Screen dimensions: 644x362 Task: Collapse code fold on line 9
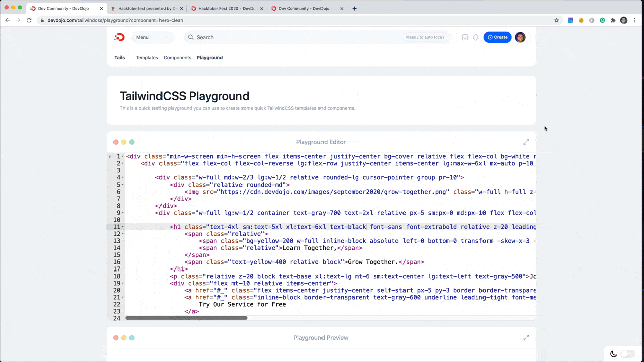tap(123, 213)
